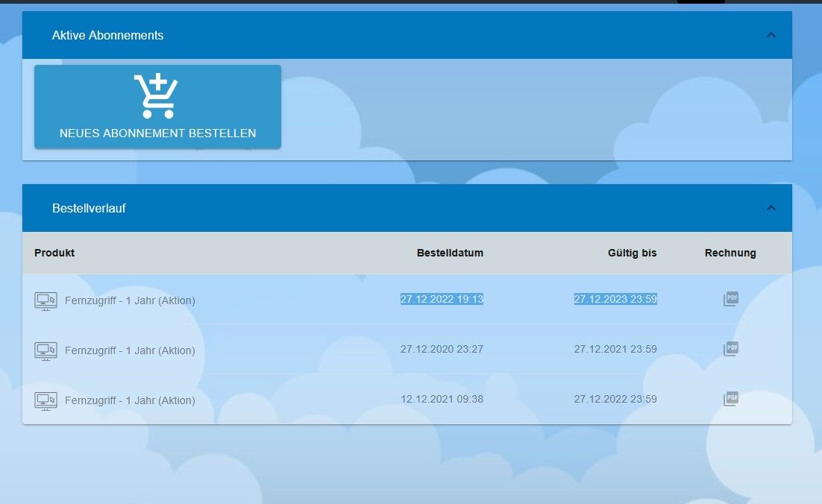Select Fernzugriff product text ordered 27.12.2022

point(130,300)
